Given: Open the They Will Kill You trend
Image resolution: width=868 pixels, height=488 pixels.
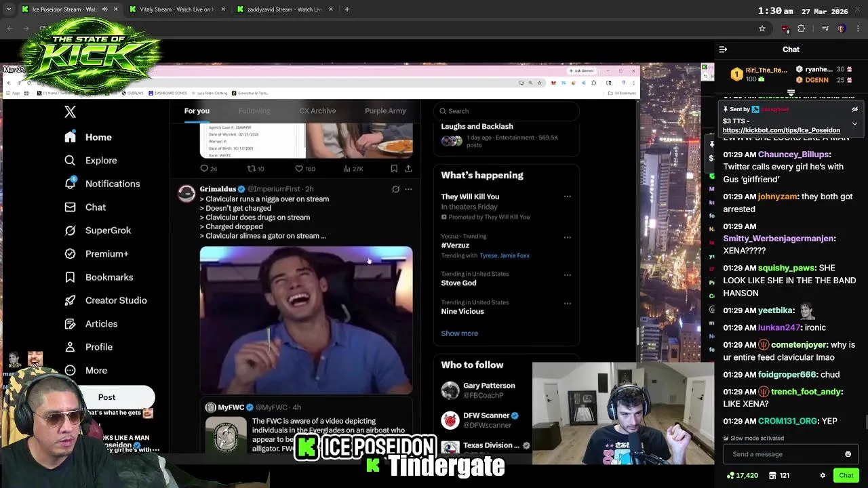Looking at the screenshot, I should [x=470, y=197].
